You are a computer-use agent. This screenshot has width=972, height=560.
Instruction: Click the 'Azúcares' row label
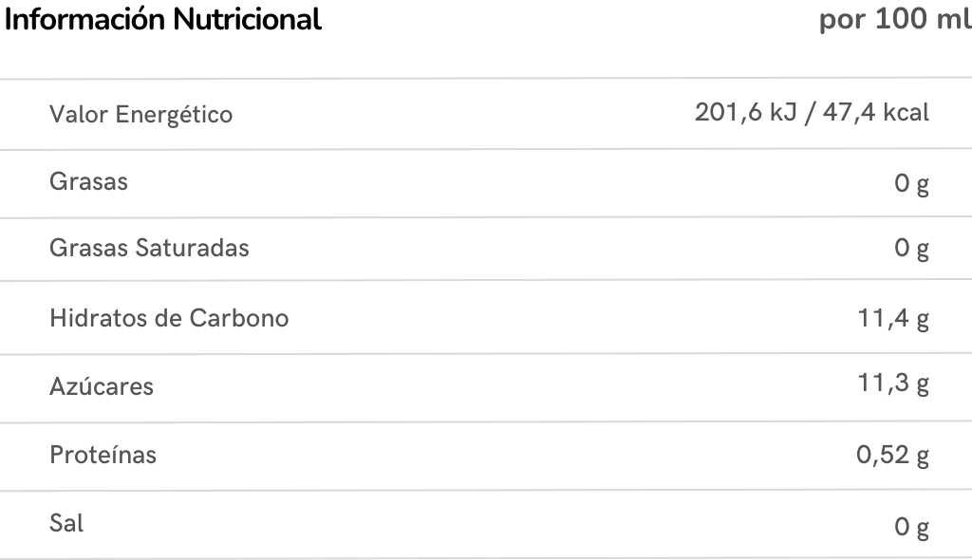[101, 386]
